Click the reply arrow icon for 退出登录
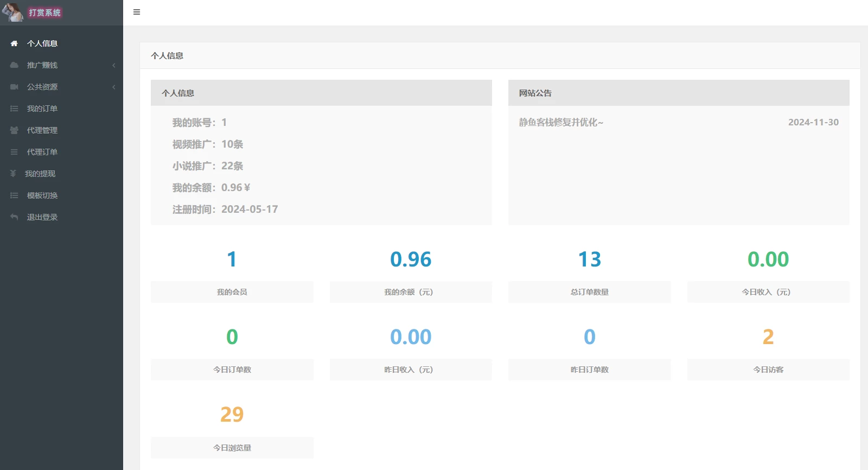Viewport: 868px width, 470px height. coord(14,217)
